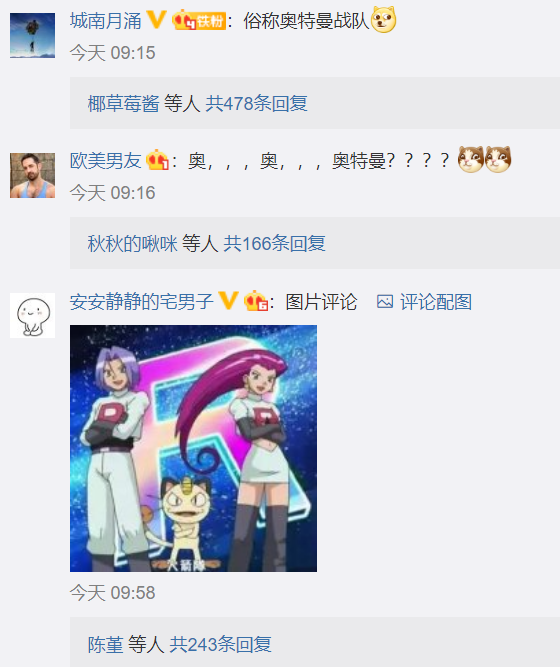Click the second cat emoji in 欧美男友's comment

coord(498,159)
